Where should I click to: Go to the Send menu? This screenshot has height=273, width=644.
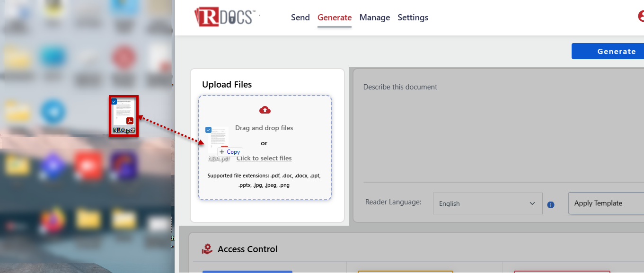(300, 18)
